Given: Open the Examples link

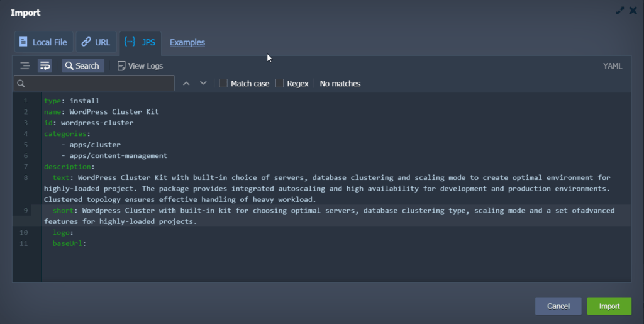Looking at the screenshot, I should (187, 42).
